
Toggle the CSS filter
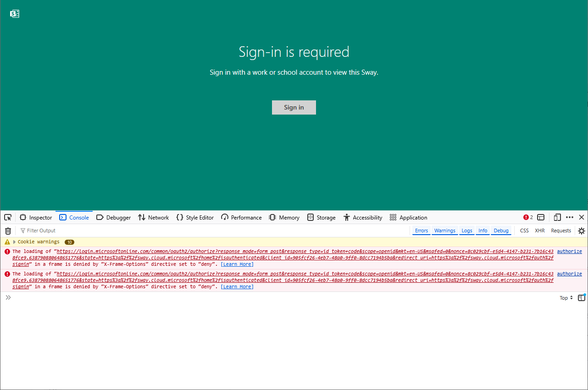pos(524,231)
